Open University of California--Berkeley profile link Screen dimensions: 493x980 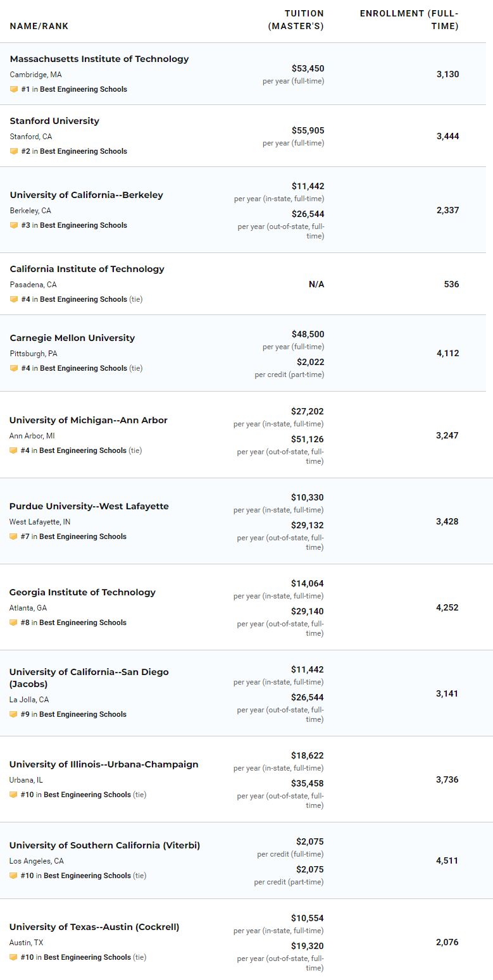(x=86, y=195)
